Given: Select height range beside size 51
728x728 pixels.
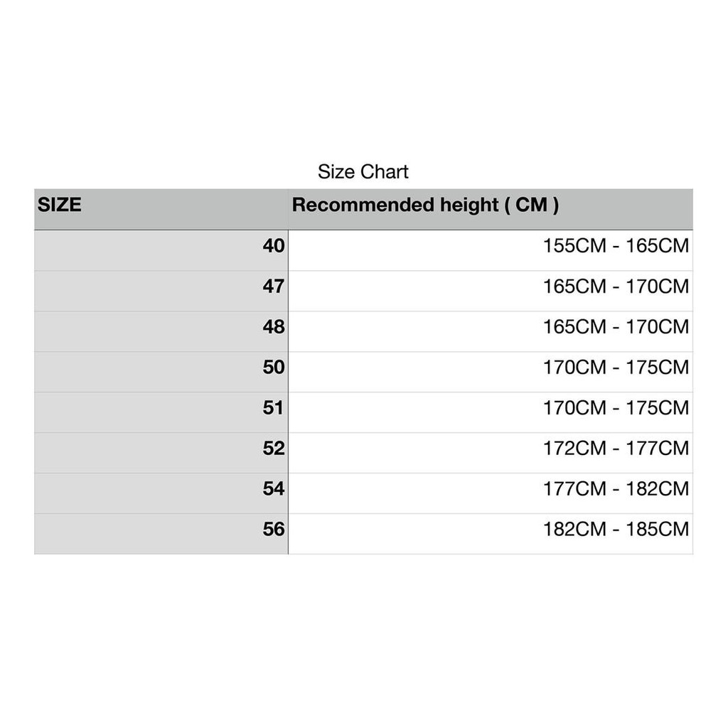Looking at the screenshot, I should coord(491,412).
